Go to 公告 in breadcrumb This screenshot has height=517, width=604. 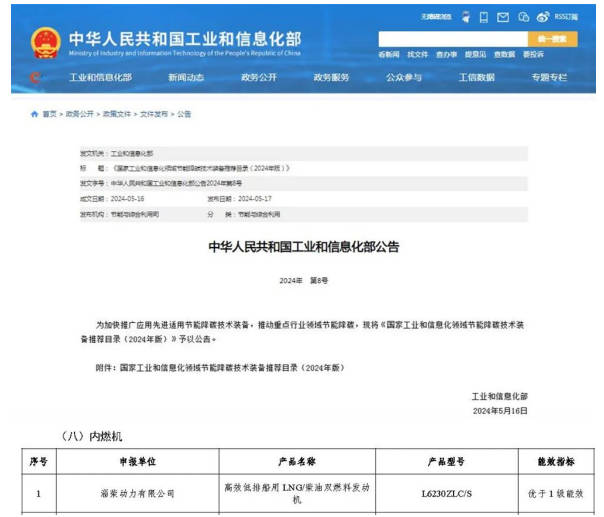tap(184, 114)
